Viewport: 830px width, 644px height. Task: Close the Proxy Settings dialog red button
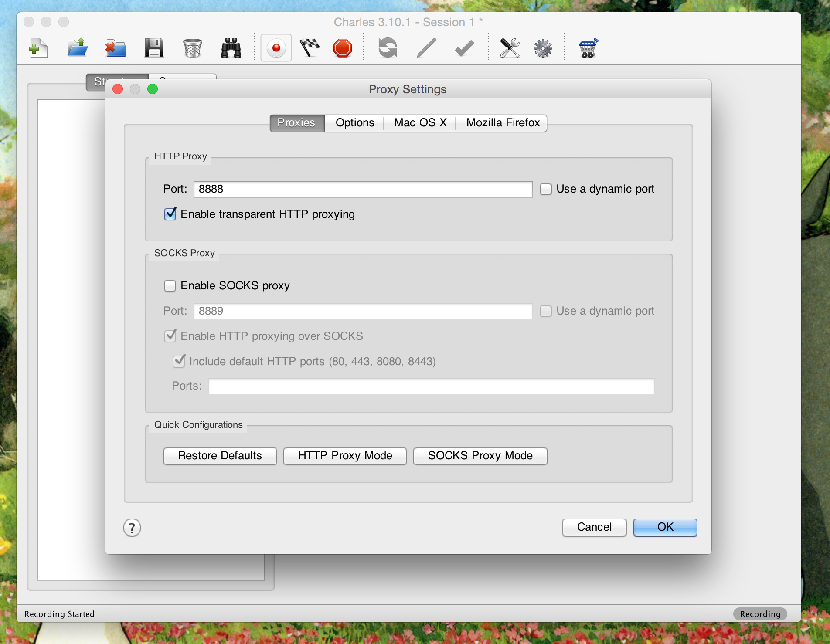(118, 89)
